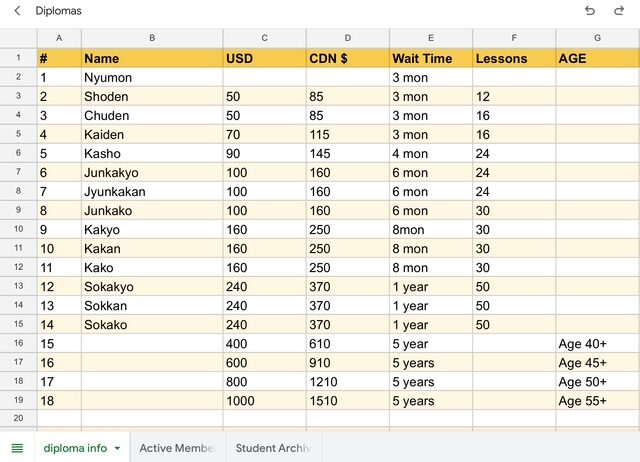Select the cell containing Jyunkakan
Screen dimensions: 640x462
[152, 191]
